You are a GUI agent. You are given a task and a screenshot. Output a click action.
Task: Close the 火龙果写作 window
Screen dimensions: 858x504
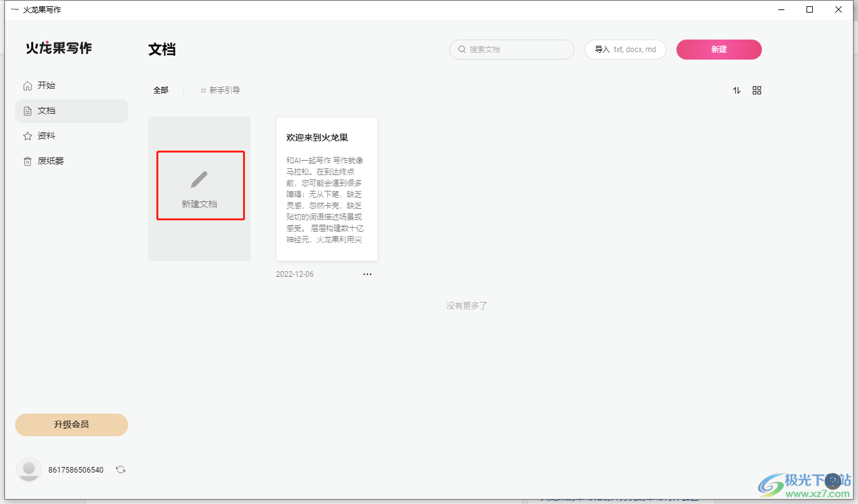[x=839, y=9]
